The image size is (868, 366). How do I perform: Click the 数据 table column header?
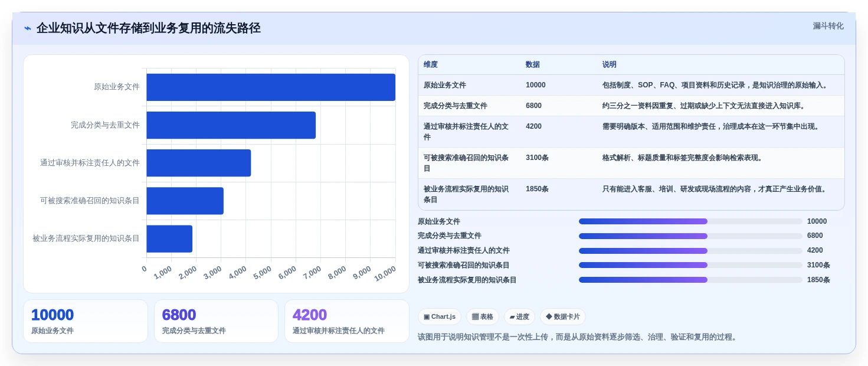[x=533, y=65]
